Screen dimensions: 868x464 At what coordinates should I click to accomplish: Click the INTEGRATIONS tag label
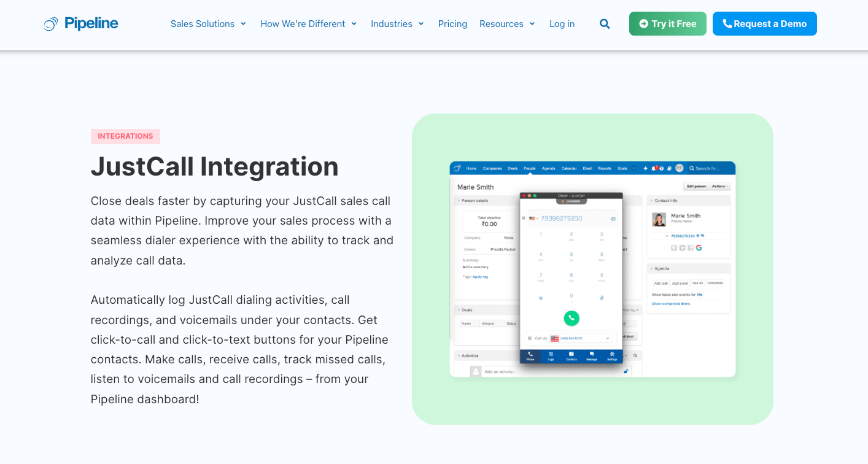(125, 136)
